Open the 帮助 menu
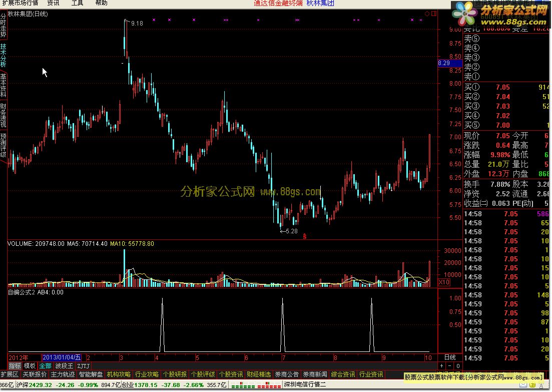Image resolution: width=552 pixels, height=392 pixels. pyautogui.click(x=101, y=3)
